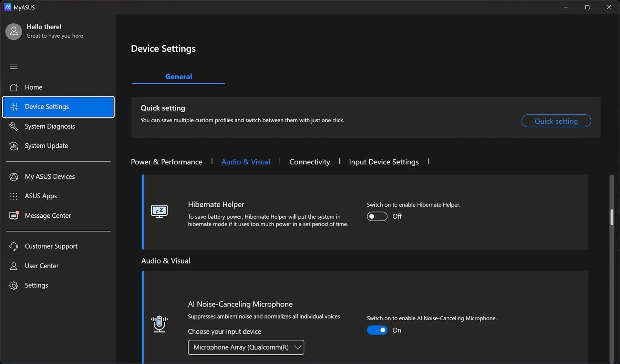Viewport: 620px width, 364px height.
Task: Click the Settings gear icon
Action: pos(14,286)
